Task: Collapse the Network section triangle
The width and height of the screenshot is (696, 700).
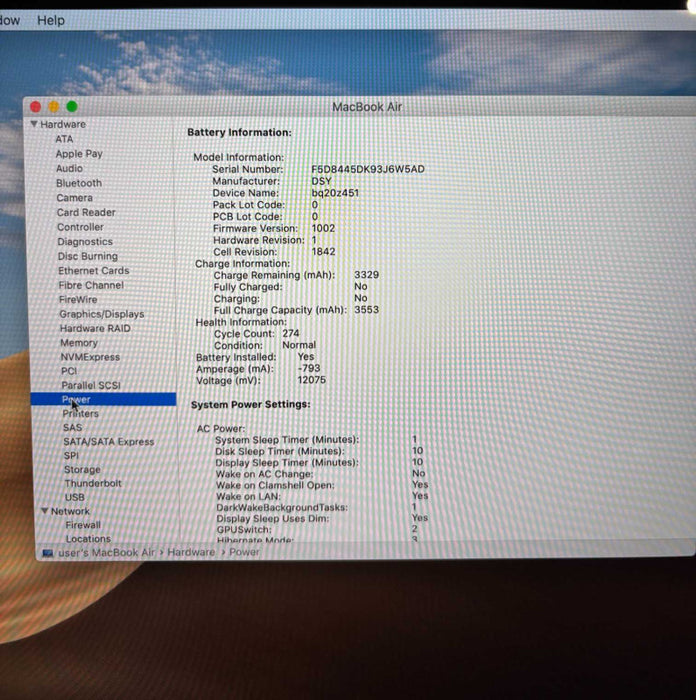Action: [x=45, y=510]
